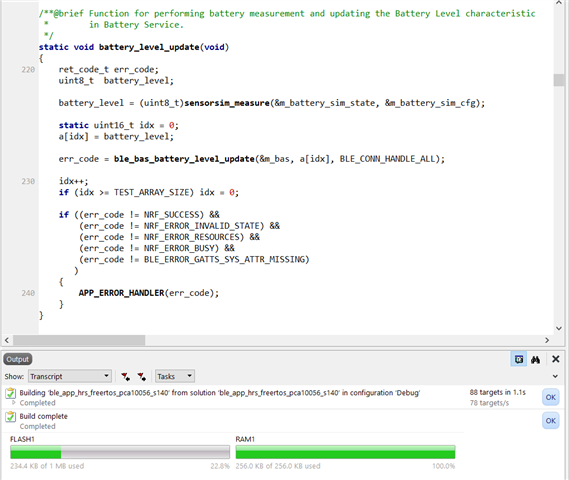Click BLE_ERROR_GATTS_SYS_ATTR_MISSING constant
This screenshot has height=480, width=569.
click(224, 259)
